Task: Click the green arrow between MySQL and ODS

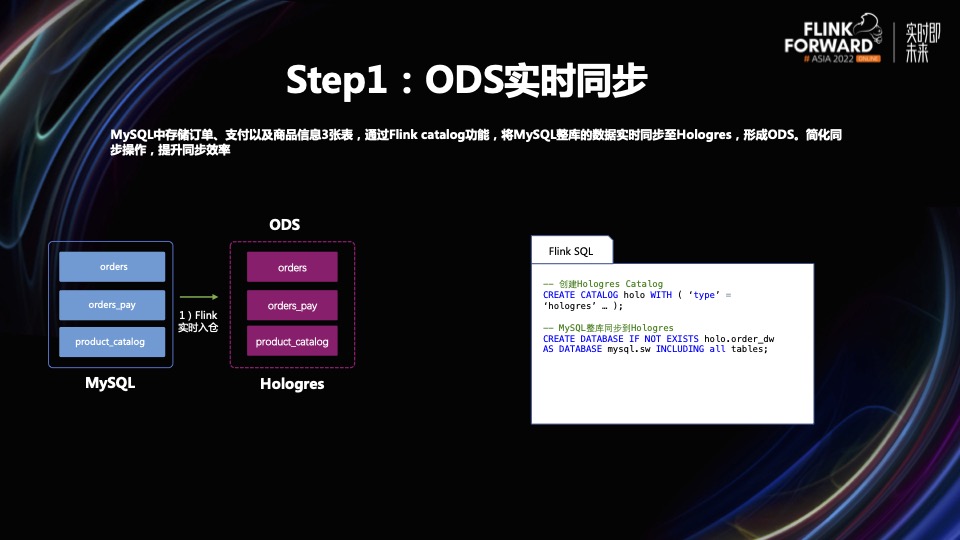Action: coord(198,297)
